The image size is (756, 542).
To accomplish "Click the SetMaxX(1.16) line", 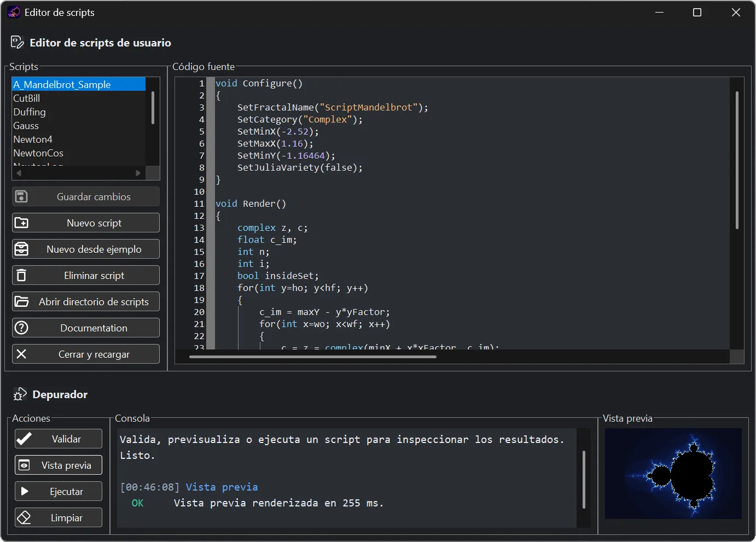I will click(275, 143).
